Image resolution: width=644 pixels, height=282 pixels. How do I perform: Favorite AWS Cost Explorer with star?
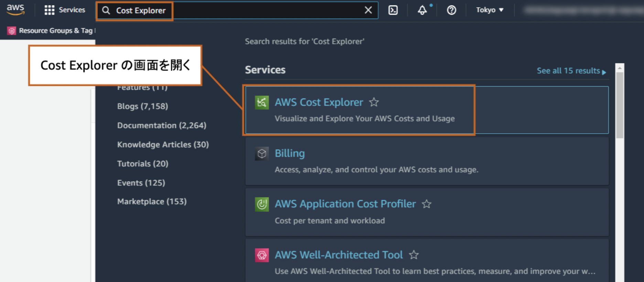pyautogui.click(x=374, y=102)
